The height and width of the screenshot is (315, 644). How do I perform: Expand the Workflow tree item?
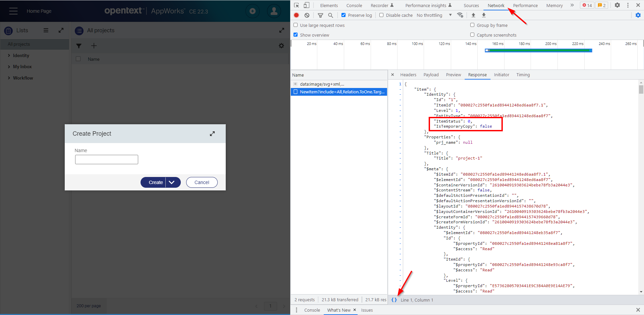(x=9, y=78)
